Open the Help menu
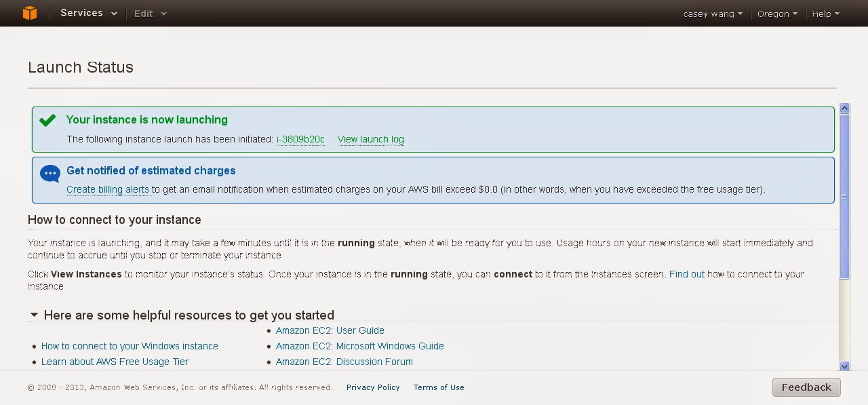This screenshot has height=405, width=868. click(825, 14)
